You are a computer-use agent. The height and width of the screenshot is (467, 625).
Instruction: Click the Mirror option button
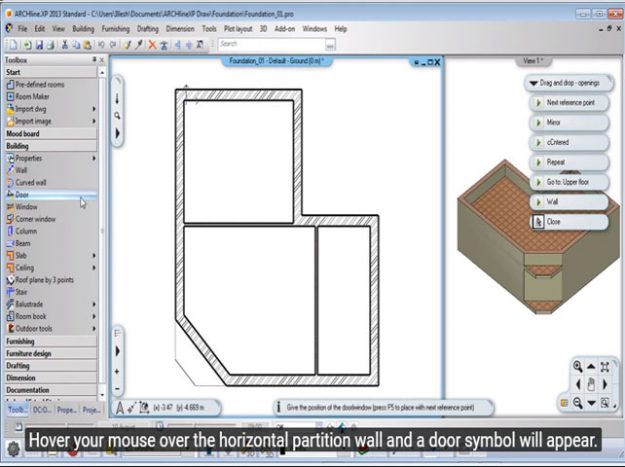(553, 122)
